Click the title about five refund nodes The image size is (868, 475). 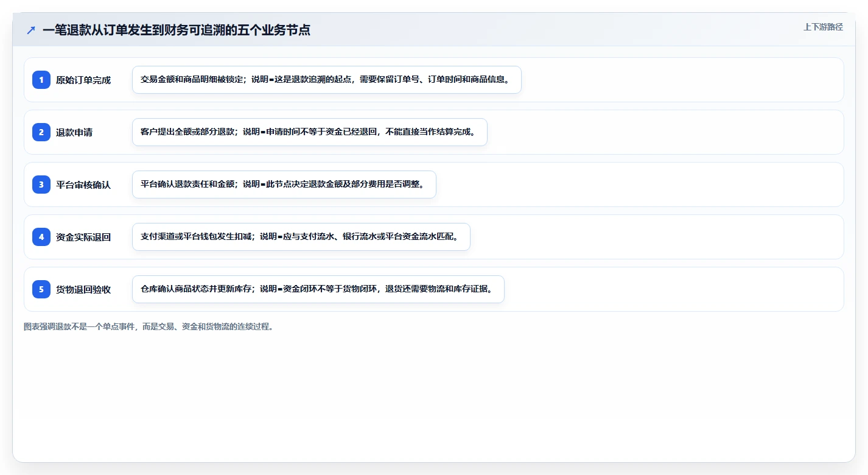coord(177,30)
